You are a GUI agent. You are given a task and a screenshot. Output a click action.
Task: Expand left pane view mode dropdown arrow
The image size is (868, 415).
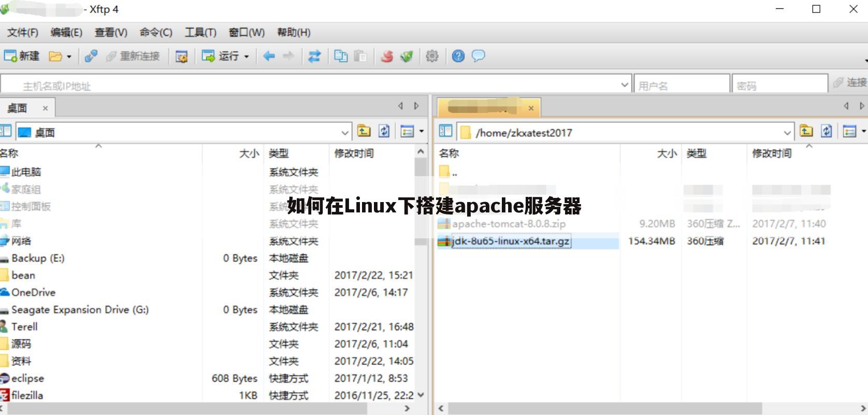point(422,132)
